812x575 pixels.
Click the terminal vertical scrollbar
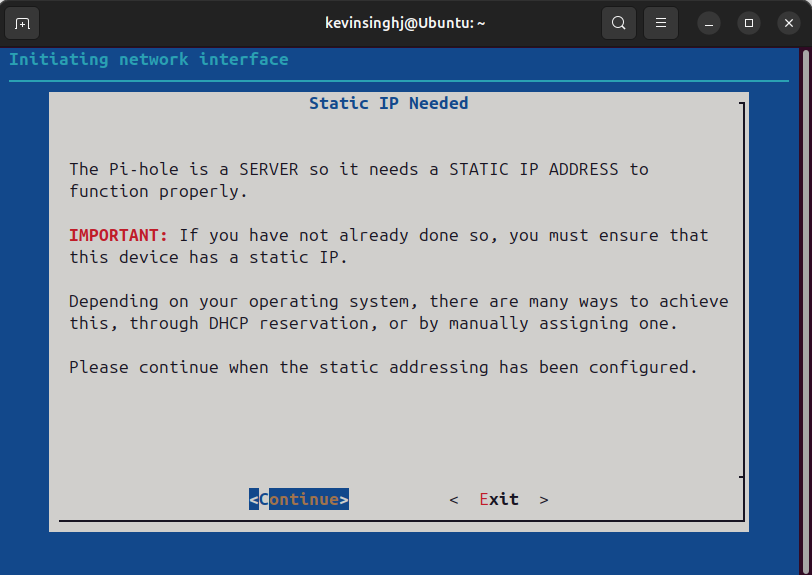pos(805,311)
